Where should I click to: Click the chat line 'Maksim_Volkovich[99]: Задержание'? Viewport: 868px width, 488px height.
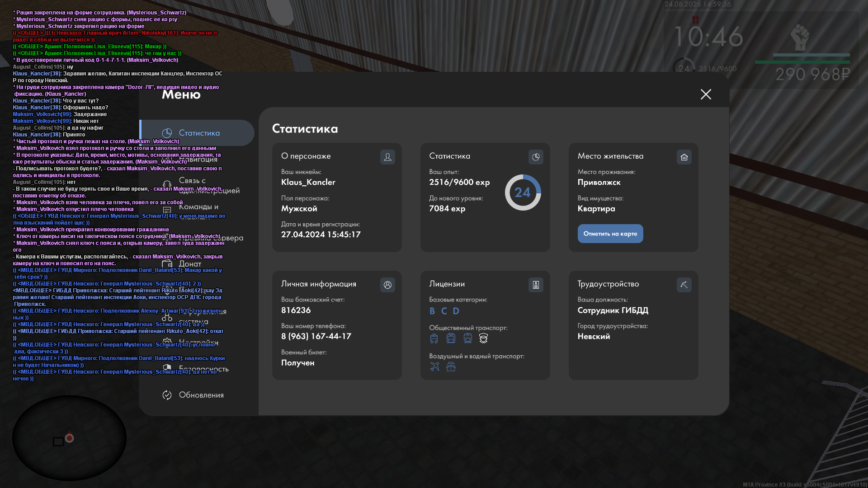click(60, 114)
